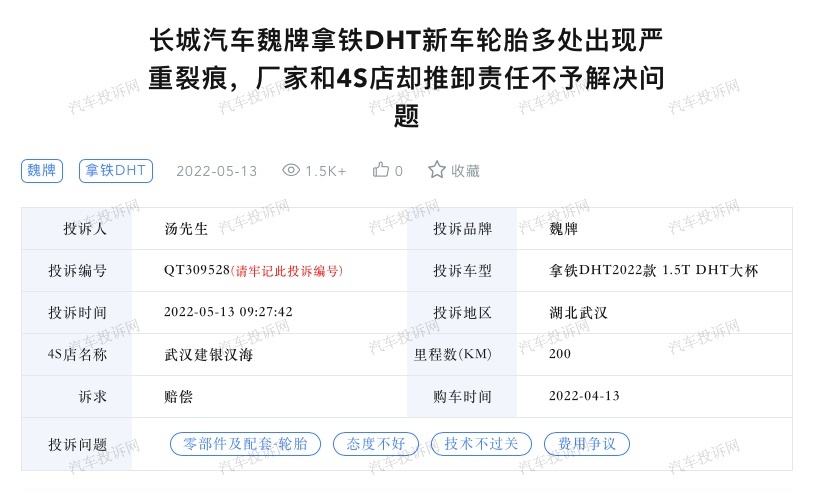This screenshot has height=491, width=815.
Task: Click the red 请牢记此投诉编号 note
Action: pos(287,271)
